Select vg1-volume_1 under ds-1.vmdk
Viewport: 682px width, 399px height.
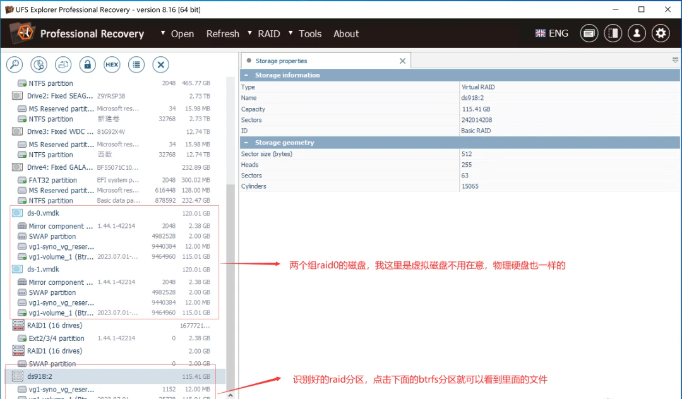[114, 313]
